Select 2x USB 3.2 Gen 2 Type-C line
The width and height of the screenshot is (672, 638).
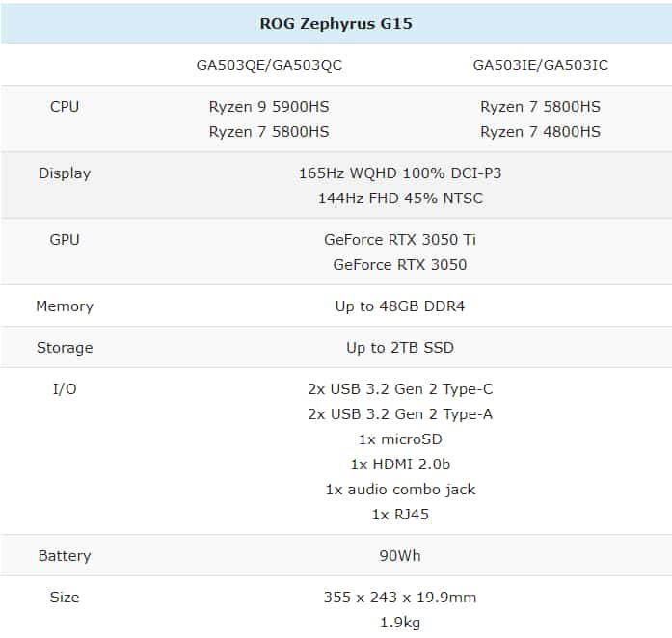[x=400, y=389]
